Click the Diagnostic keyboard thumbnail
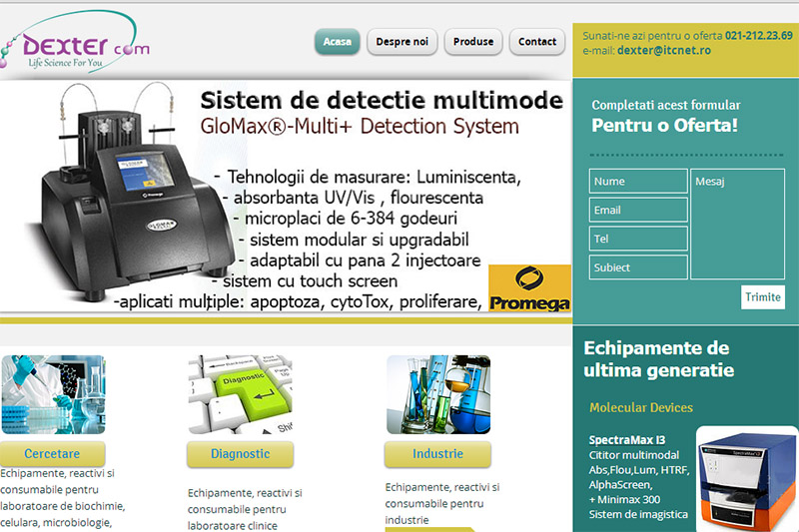 pyautogui.click(x=240, y=394)
